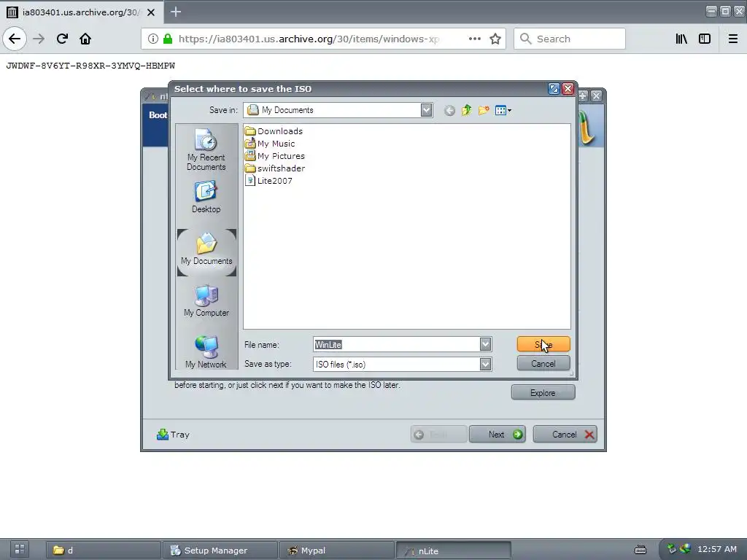
Task: Click the taskbar clock 12:57 AM
Action: point(717,549)
